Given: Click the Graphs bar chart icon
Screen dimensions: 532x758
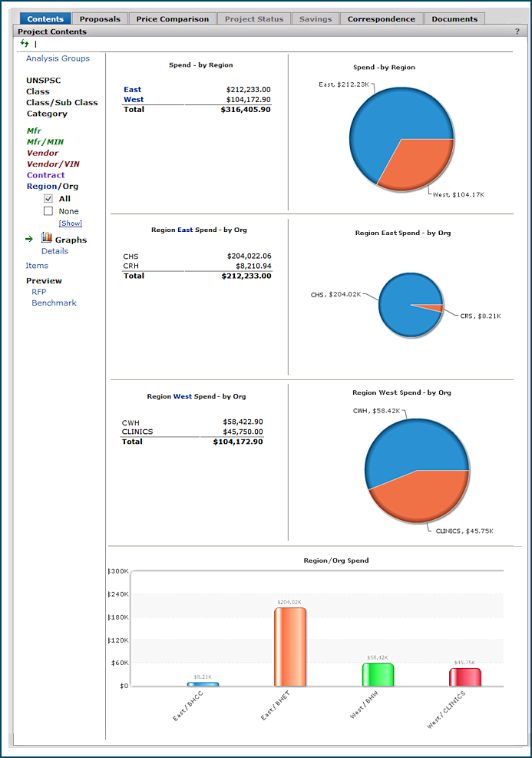Looking at the screenshot, I should tap(46, 238).
